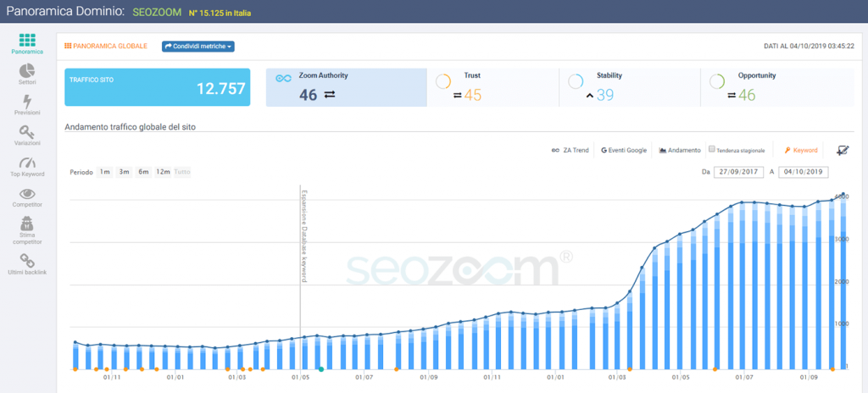This screenshot has width=868, height=393.
Task: Click the chart annotation pencil icon
Action: (843, 150)
